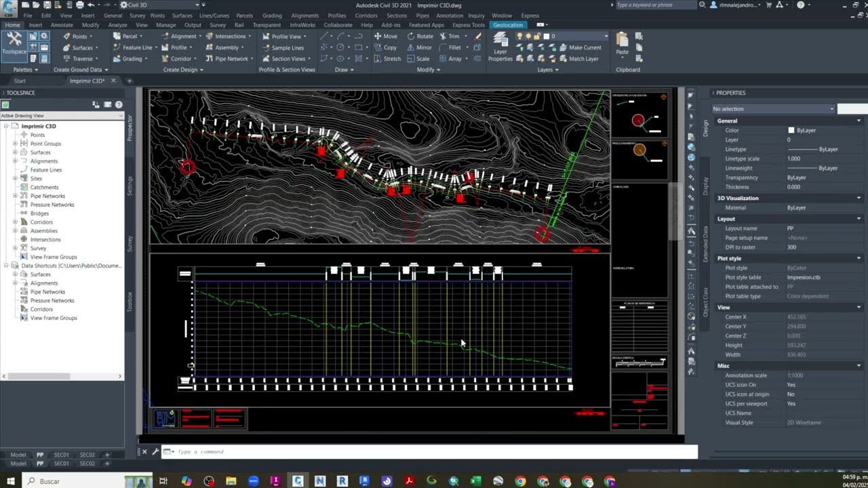
Task: Select the Data Shortcuts tree node
Action: point(71,266)
